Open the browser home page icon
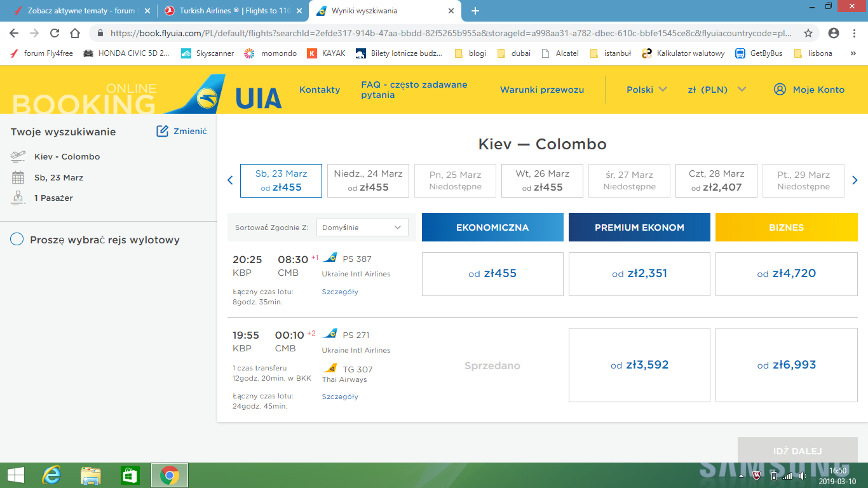Viewport: 868px width, 488px height. point(75,33)
